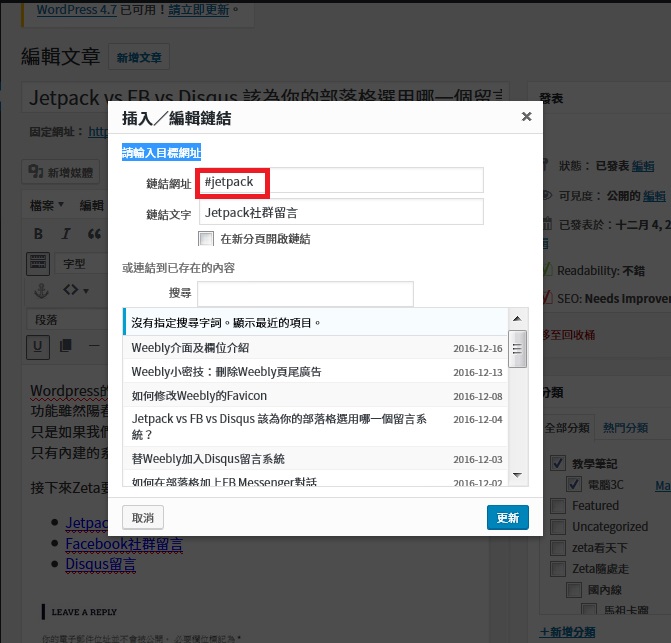Edit visibility via 可見度 編輯 link

click(x=654, y=196)
